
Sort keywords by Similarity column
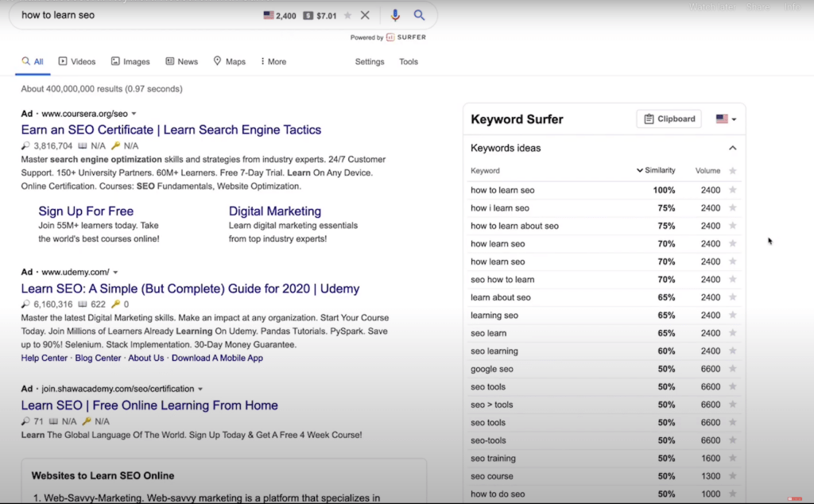(656, 170)
